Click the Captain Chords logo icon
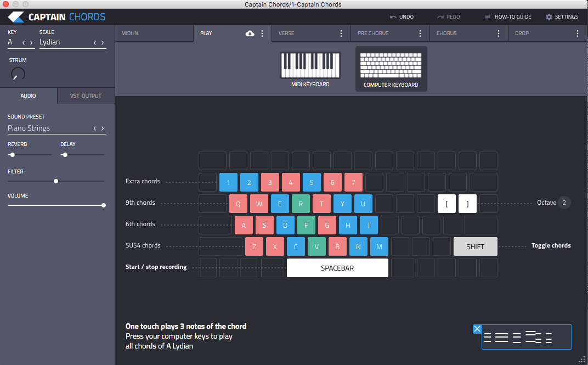Viewport: 588px width, 365px height. pyautogui.click(x=16, y=17)
